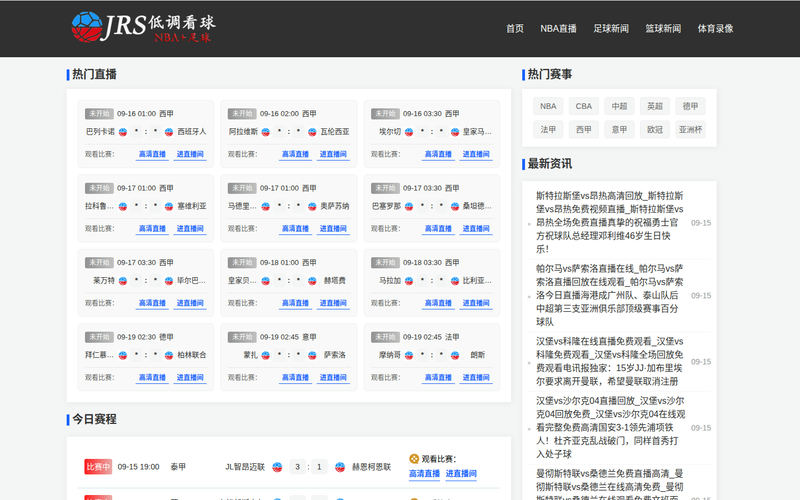Go to 篮球新闻 in top navigation
Image resolution: width=800 pixels, height=500 pixels.
[663, 29]
